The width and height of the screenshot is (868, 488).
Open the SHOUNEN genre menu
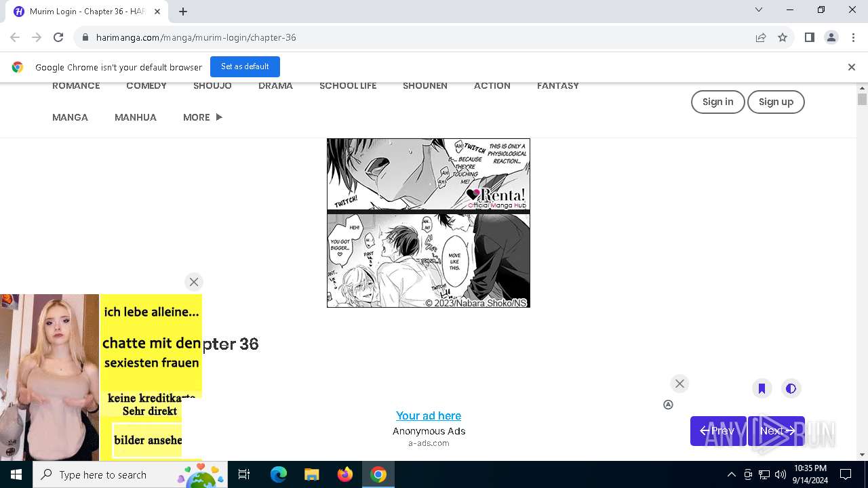pos(425,85)
